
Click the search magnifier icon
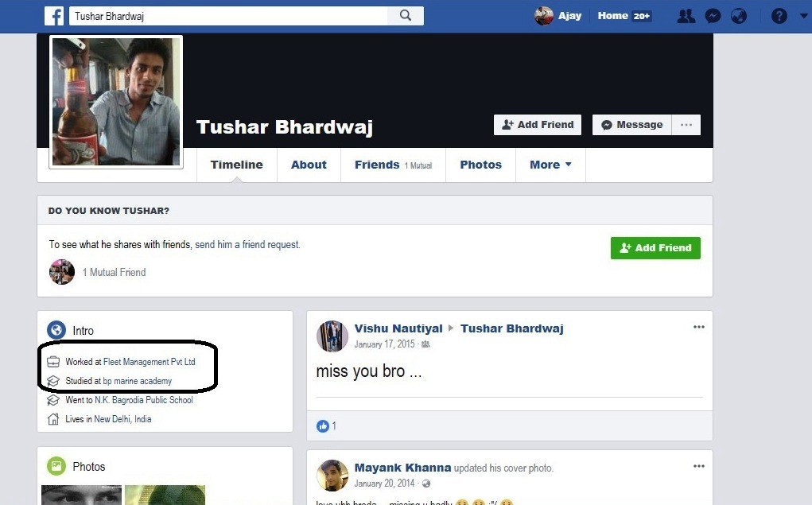tap(406, 16)
